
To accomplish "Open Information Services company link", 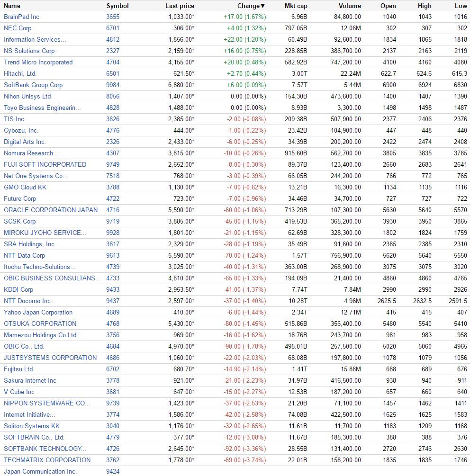I will click(x=35, y=39).
